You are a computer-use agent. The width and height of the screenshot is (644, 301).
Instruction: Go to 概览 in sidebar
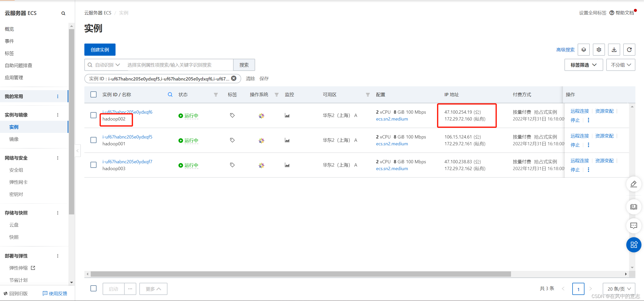click(x=9, y=29)
